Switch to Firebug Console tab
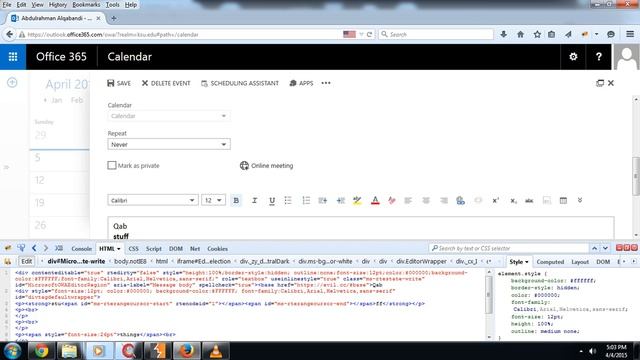The height and width of the screenshot is (360, 640). click(81, 249)
